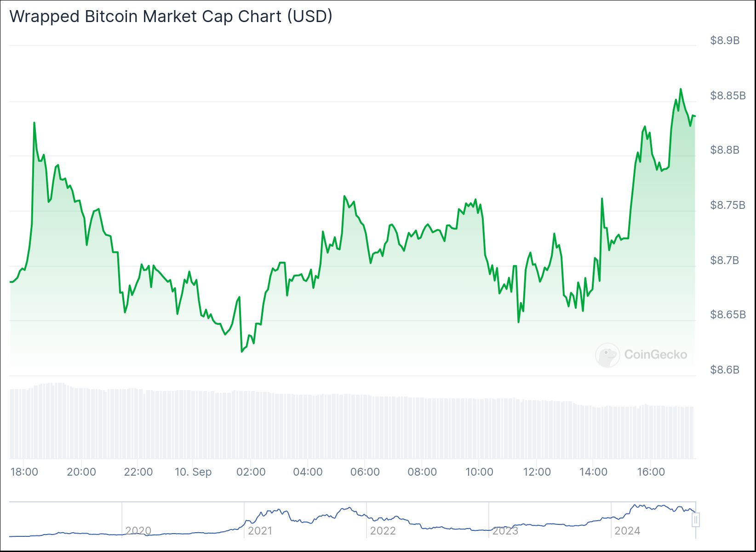Click the 18:00 time axis label
The width and height of the screenshot is (756, 552).
tap(24, 472)
